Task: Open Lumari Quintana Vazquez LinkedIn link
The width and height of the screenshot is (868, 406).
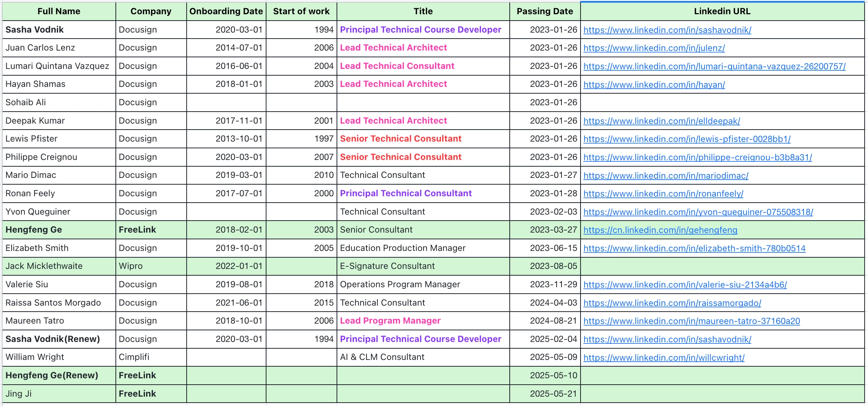Action: 714,66
